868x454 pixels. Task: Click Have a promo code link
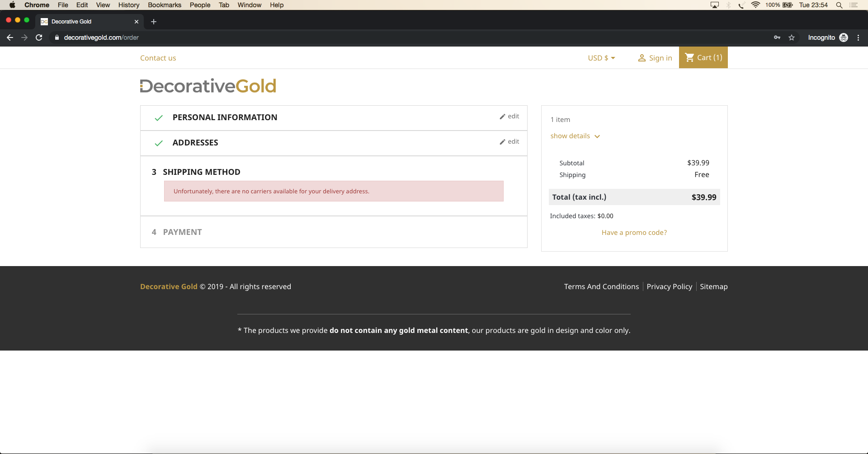click(x=634, y=233)
